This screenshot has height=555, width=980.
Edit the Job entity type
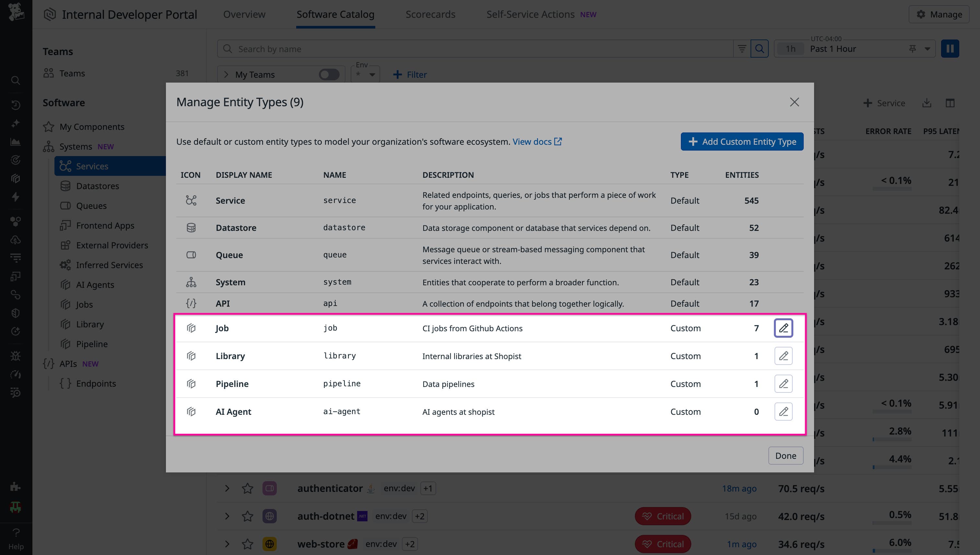click(x=784, y=328)
